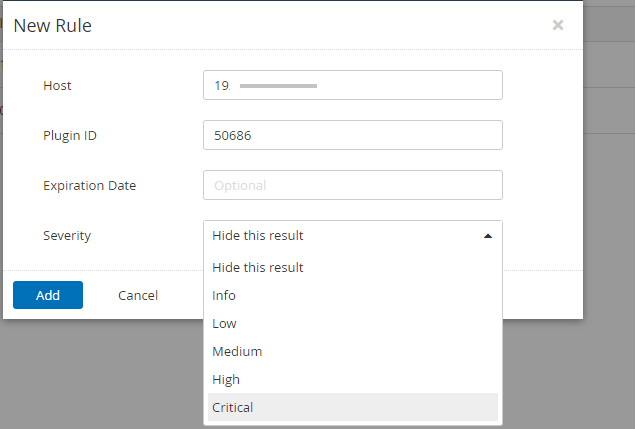Click the Optional Expiration Date field

point(352,185)
